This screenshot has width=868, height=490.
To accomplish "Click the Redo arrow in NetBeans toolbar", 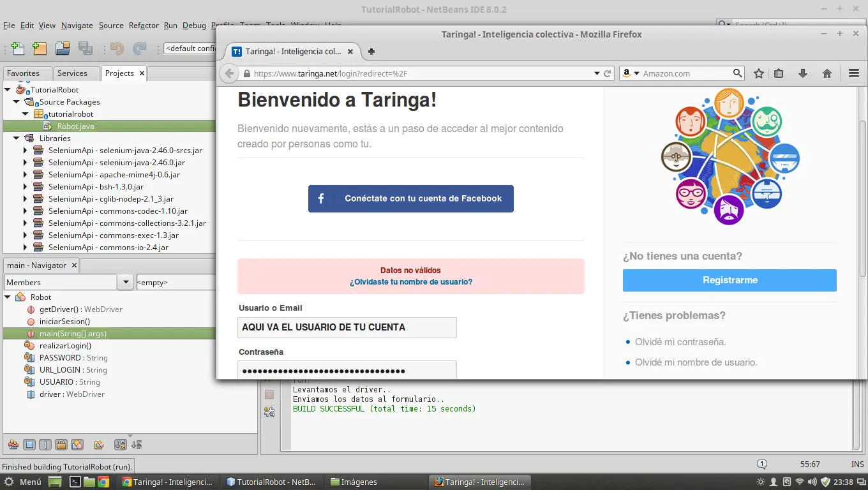I will point(139,48).
